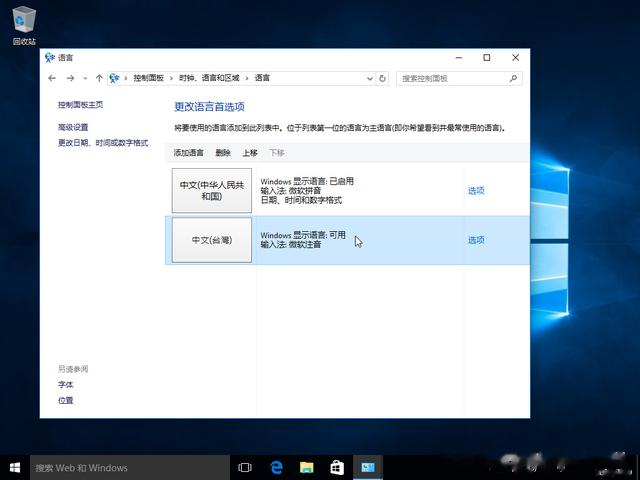Select the 中文(中华人民共和国) language tile
Screen dimensions: 640x480
(x=212, y=191)
